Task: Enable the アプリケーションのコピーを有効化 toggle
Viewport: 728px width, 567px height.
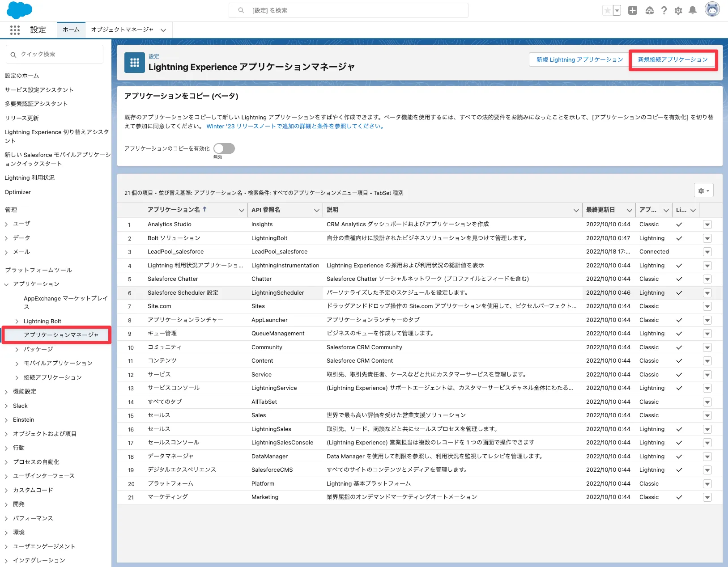Action: [x=224, y=148]
